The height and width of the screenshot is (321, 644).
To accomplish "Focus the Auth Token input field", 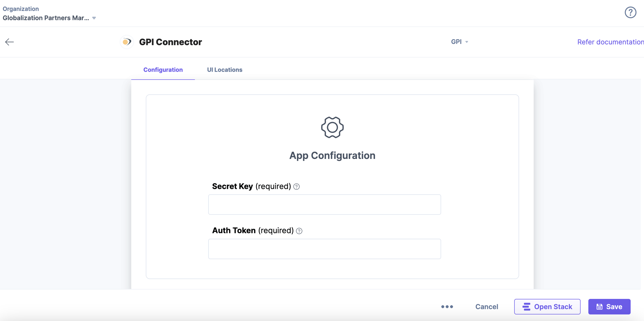I will point(325,249).
